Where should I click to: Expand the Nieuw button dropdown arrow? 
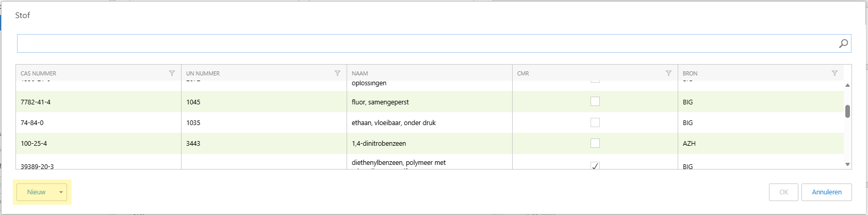click(x=61, y=192)
